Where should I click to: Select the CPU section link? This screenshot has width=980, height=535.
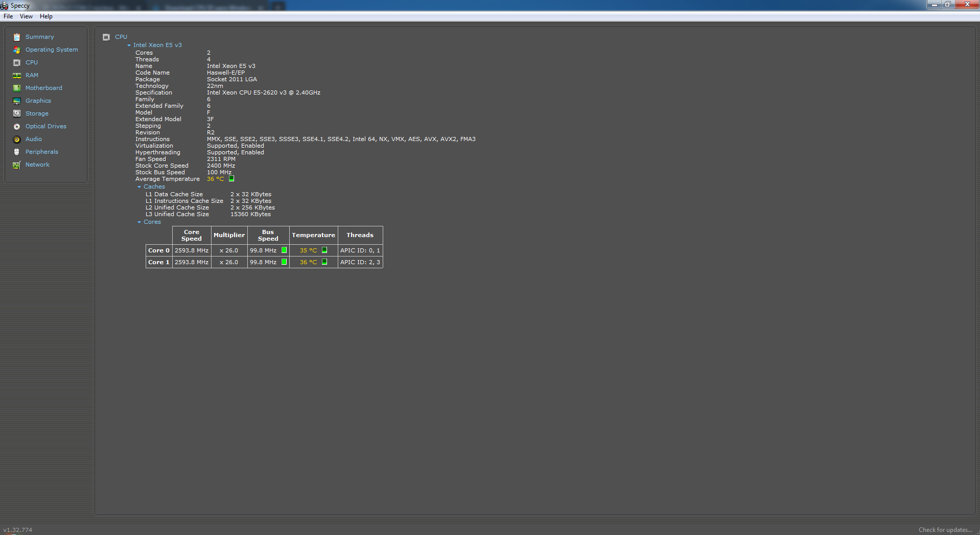coord(32,62)
